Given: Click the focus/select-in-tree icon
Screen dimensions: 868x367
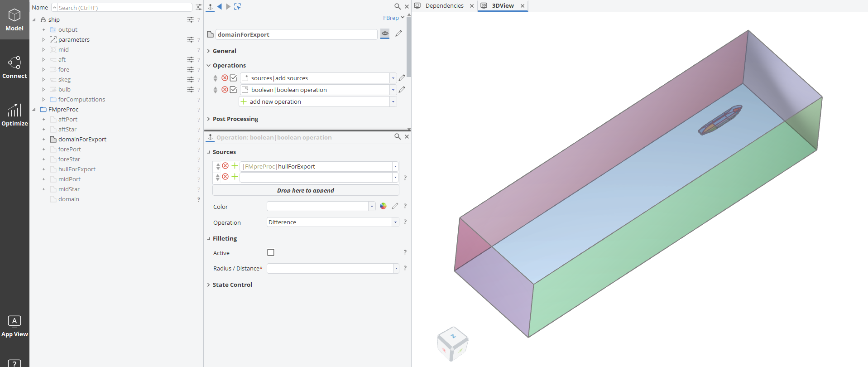Looking at the screenshot, I should click(237, 6).
